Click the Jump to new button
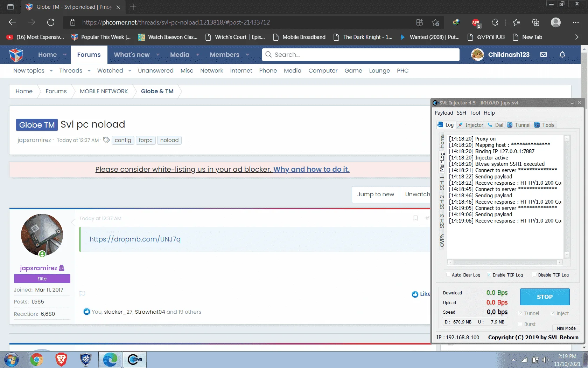 [376, 194]
